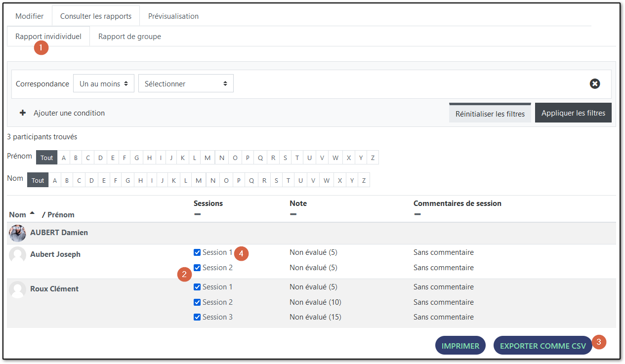Click AUBERT Damien's profile picture
Viewport: 625px width, 364px height.
pyautogui.click(x=17, y=232)
